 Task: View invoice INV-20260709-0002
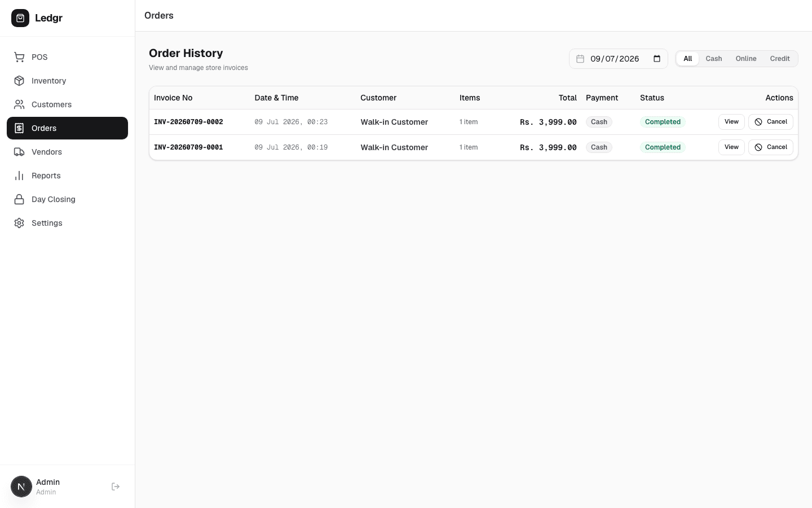pos(731,122)
